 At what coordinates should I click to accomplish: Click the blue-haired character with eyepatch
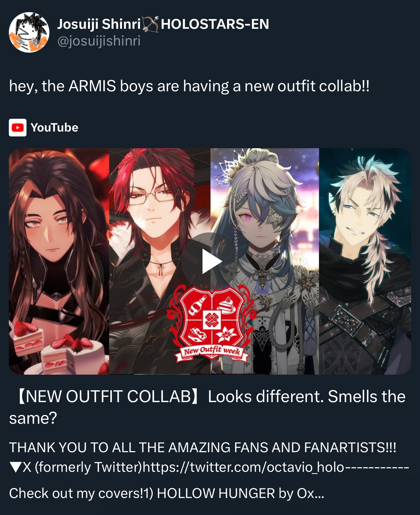[264, 261]
